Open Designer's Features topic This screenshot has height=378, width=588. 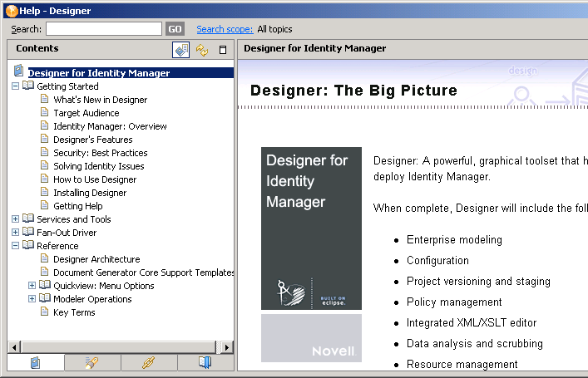93,140
